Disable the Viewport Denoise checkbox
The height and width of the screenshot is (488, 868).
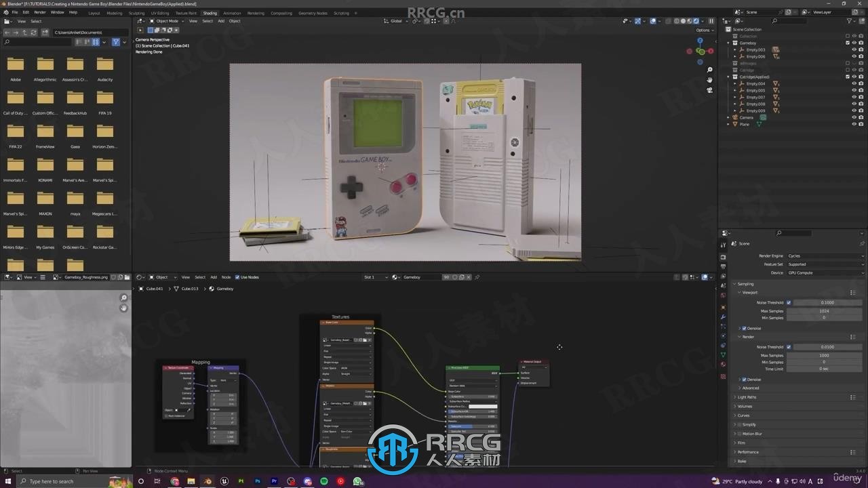coord(744,328)
